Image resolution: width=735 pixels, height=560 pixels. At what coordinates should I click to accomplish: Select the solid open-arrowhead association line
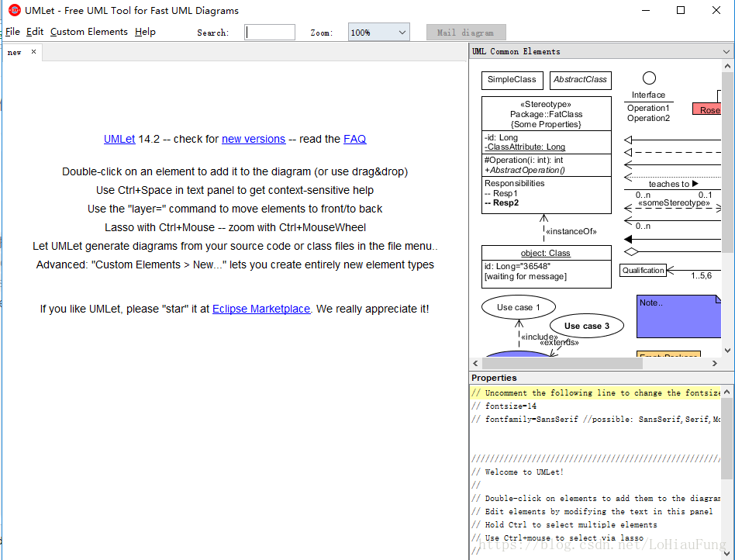(x=672, y=164)
